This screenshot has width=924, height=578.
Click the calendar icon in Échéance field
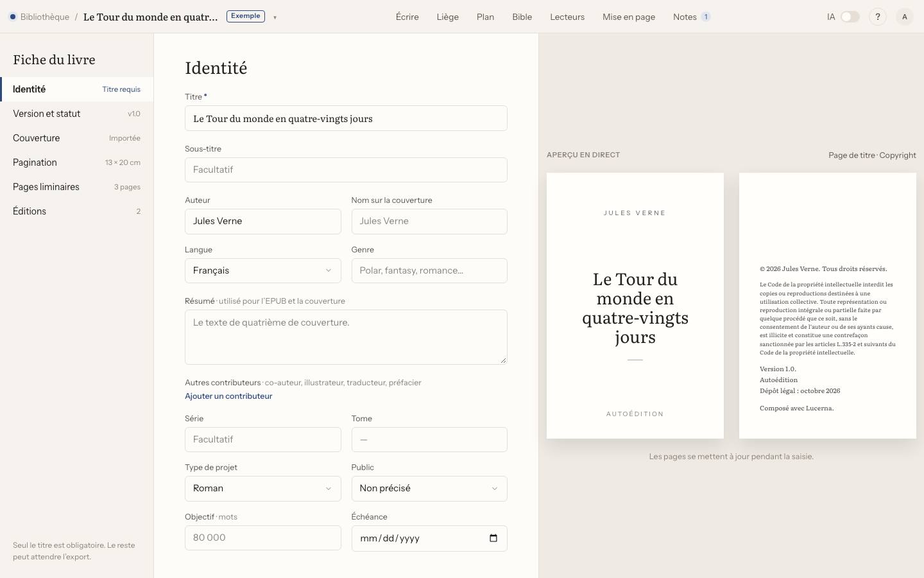coord(493,538)
